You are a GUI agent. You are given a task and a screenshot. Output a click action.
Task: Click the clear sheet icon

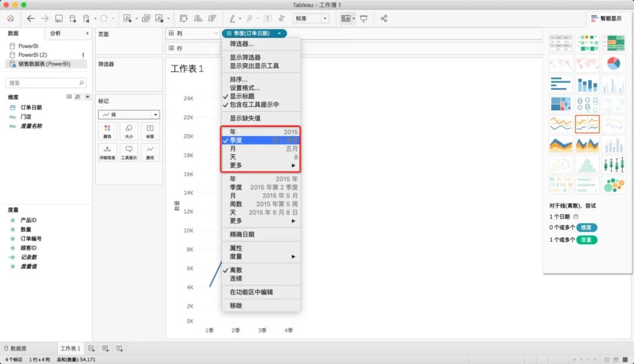(x=160, y=18)
